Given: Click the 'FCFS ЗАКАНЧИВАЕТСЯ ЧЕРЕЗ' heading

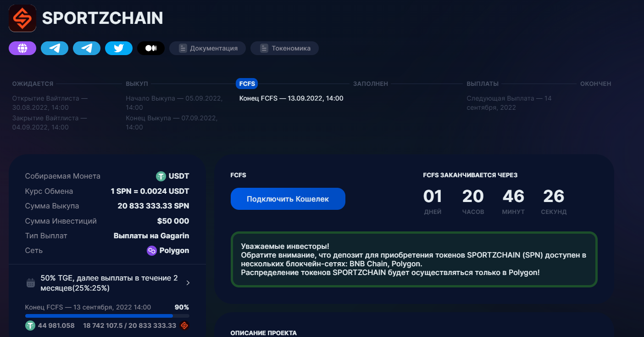Looking at the screenshot, I should pyautogui.click(x=470, y=175).
